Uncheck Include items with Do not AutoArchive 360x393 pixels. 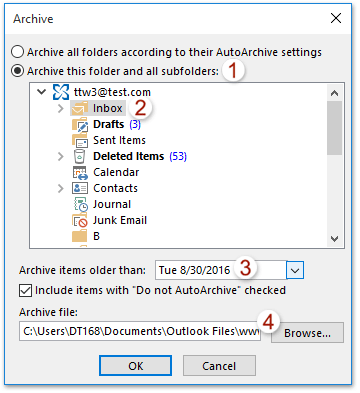tap(26, 290)
